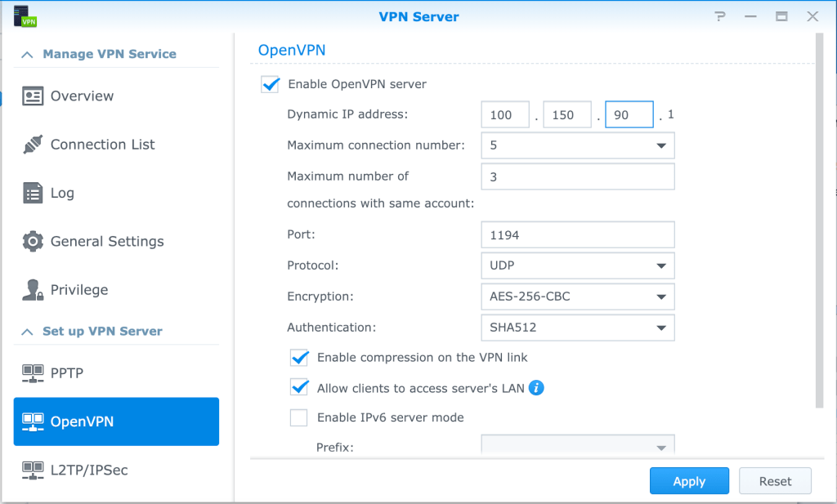Select OpenVPN in the sidebar
This screenshot has width=837, height=504.
click(x=116, y=421)
